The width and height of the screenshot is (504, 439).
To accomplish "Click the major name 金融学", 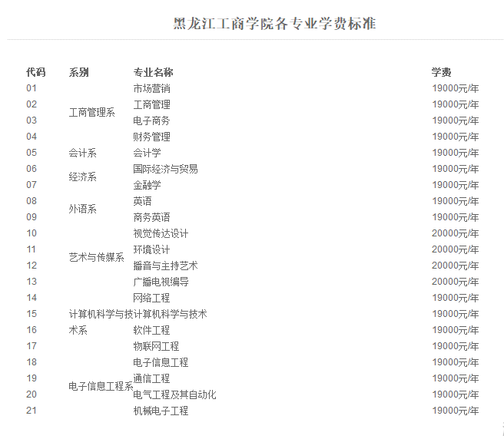I will (148, 185).
